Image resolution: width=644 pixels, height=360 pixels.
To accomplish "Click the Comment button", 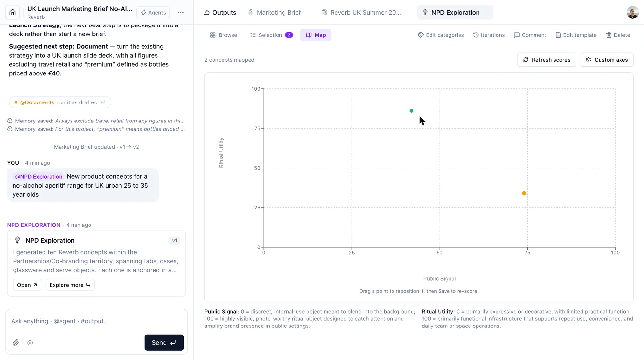I will click(x=530, y=35).
